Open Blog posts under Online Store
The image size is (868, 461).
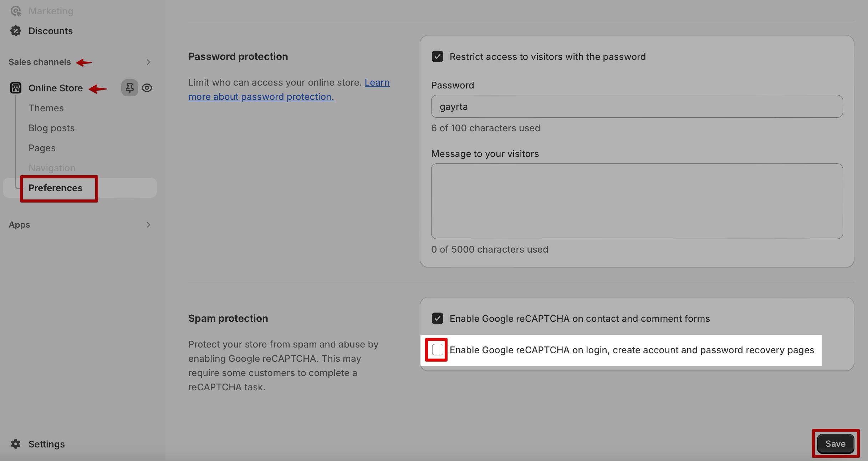tap(52, 128)
